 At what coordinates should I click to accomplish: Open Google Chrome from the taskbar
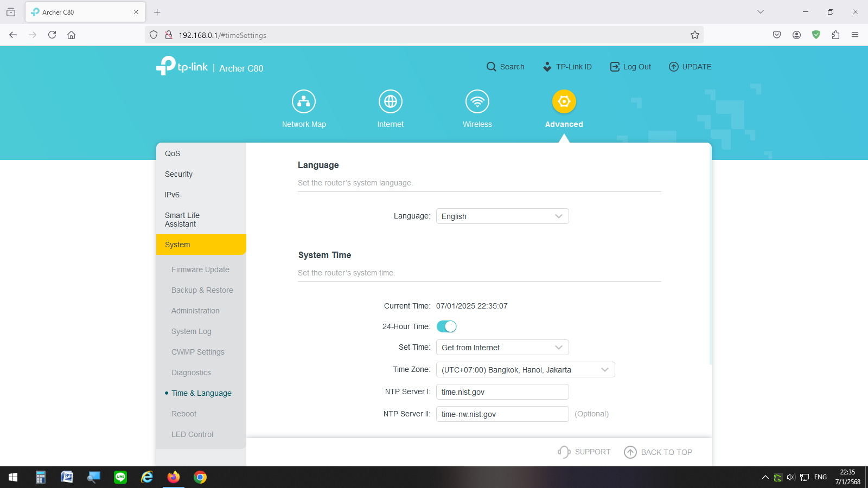point(200,477)
